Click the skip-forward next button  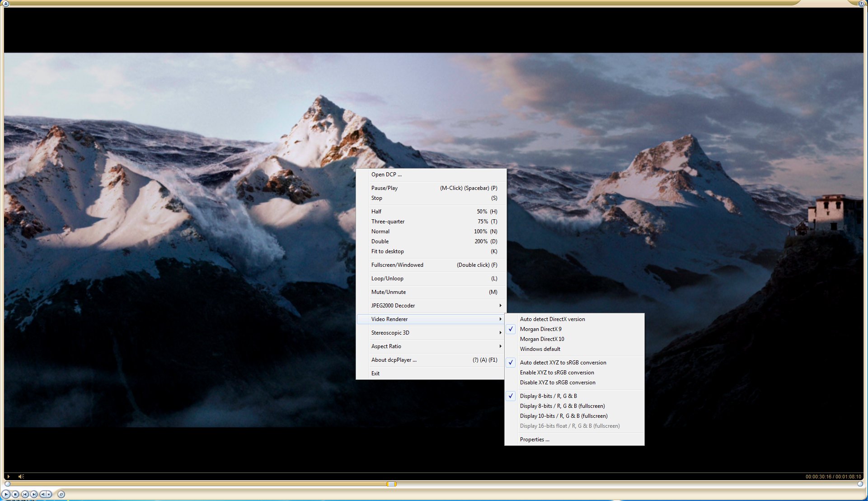(34, 495)
